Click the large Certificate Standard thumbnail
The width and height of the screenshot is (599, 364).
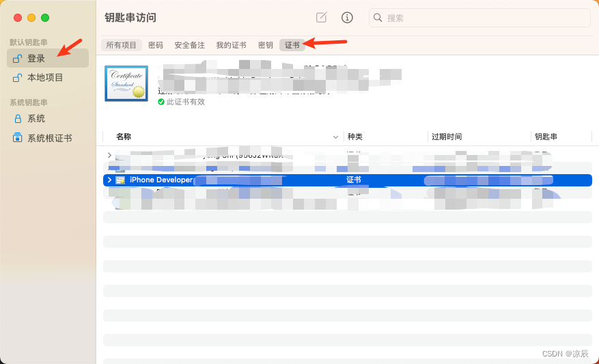coord(126,83)
